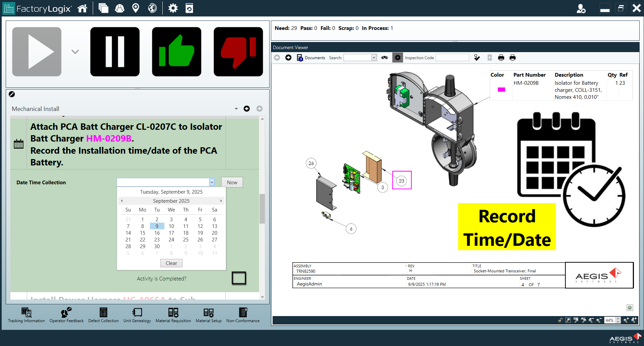The width and height of the screenshot is (644, 346).
Task: Expand the Mechanical Install step dropdown
Action: [x=236, y=109]
